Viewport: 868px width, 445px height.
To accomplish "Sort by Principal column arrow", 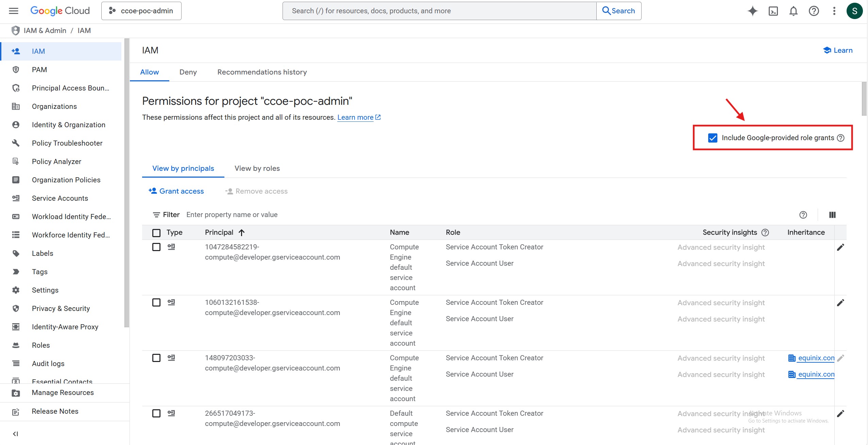I will [242, 232].
